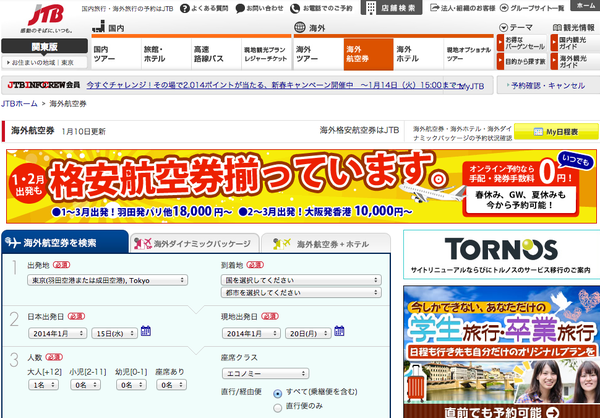Click red arrow beside 海外観光ガイド
The height and width of the screenshot is (418, 600).
pos(554,61)
